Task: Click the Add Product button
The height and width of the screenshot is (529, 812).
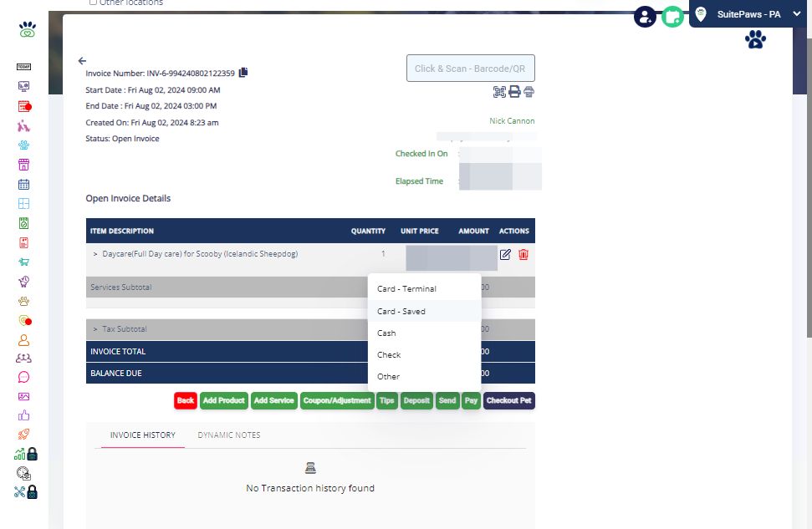Action: point(224,400)
